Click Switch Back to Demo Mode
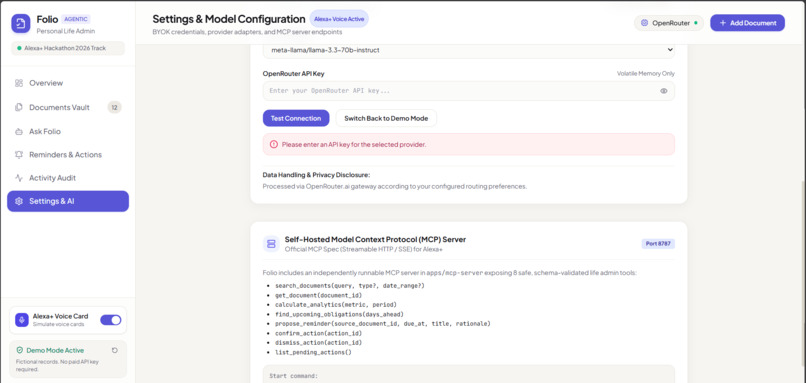The image size is (806, 383). (386, 118)
